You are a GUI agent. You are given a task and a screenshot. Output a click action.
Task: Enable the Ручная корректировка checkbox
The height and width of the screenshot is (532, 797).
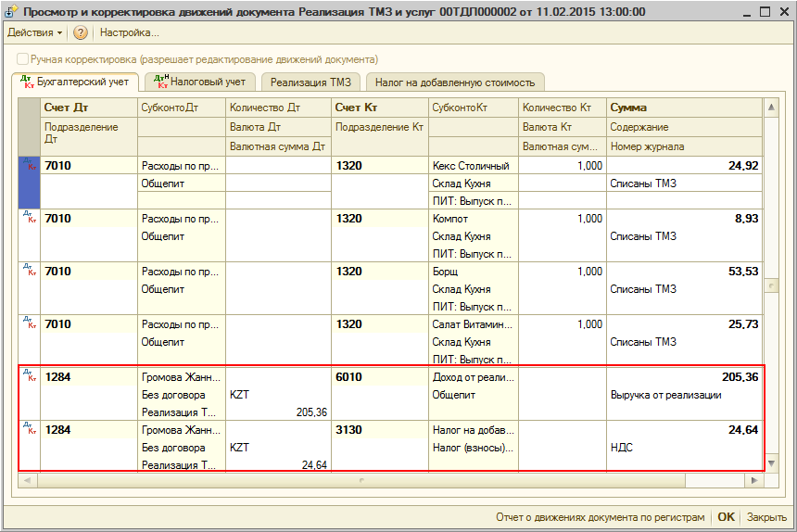tap(22, 59)
